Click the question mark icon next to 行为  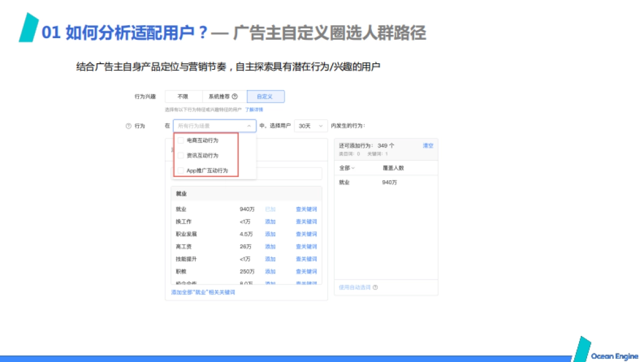(129, 125)
